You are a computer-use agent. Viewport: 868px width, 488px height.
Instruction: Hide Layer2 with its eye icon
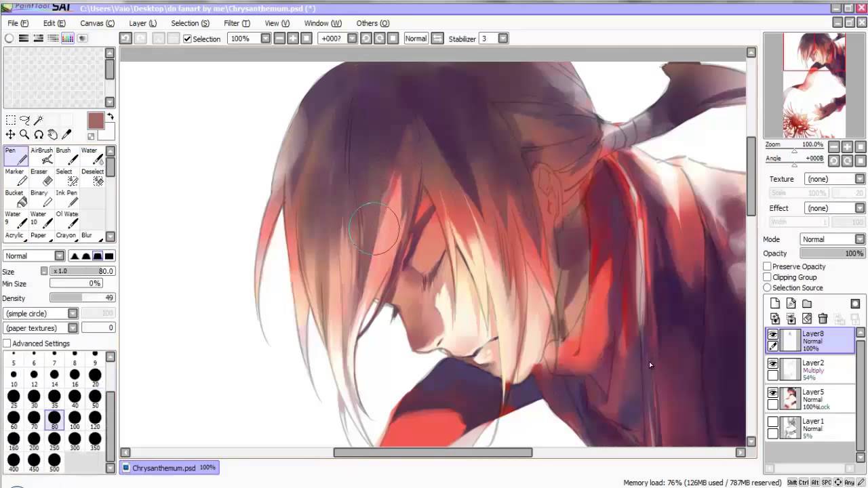[773, 364]
